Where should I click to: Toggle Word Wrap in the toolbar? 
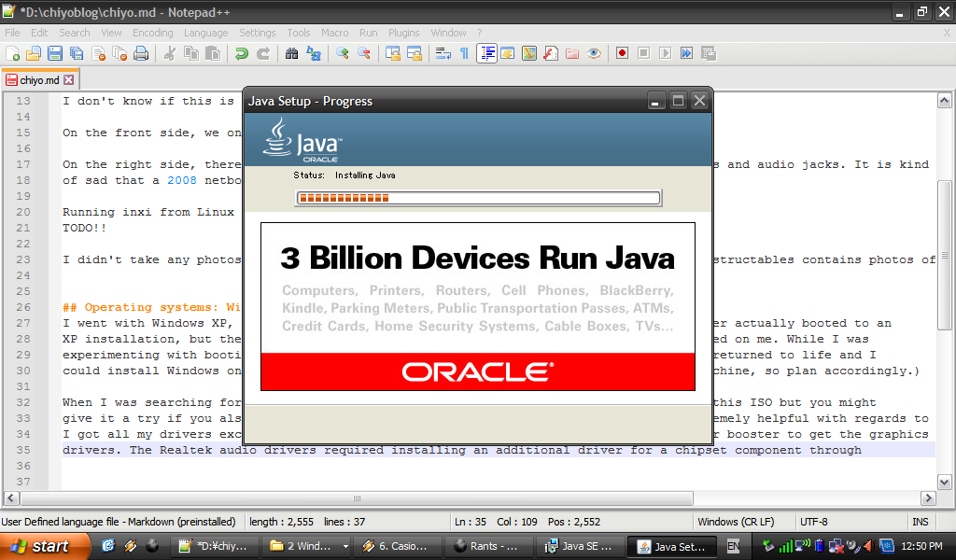pos(443,53)
